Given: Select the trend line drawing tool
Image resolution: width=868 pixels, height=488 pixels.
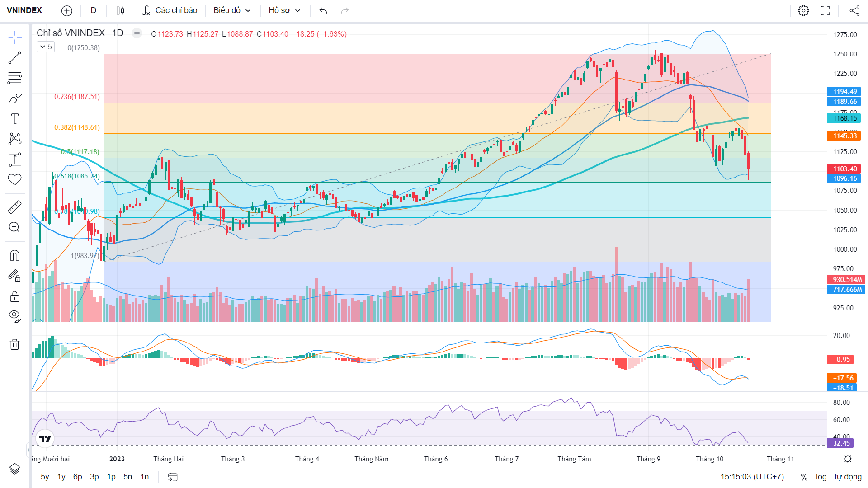Looking at the screenshot, I should point(14,58).
